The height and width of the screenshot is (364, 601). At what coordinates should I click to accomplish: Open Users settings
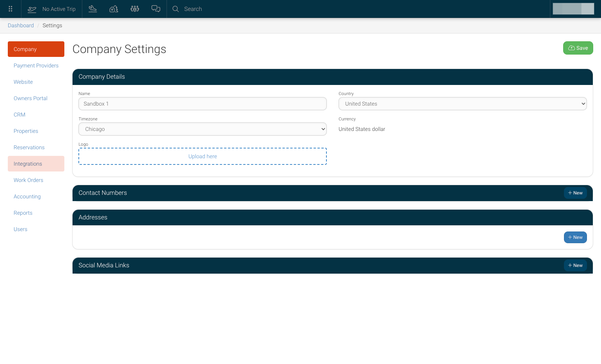click(36, 229)
